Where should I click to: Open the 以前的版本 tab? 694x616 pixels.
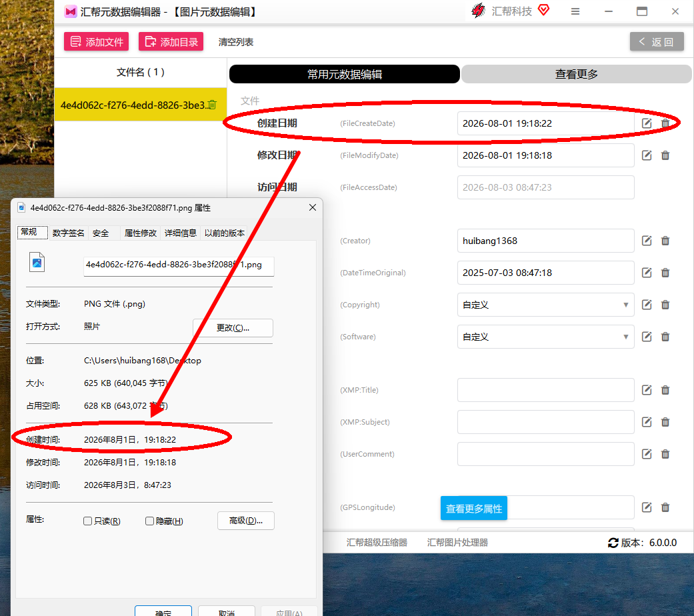tap(225, 233)
